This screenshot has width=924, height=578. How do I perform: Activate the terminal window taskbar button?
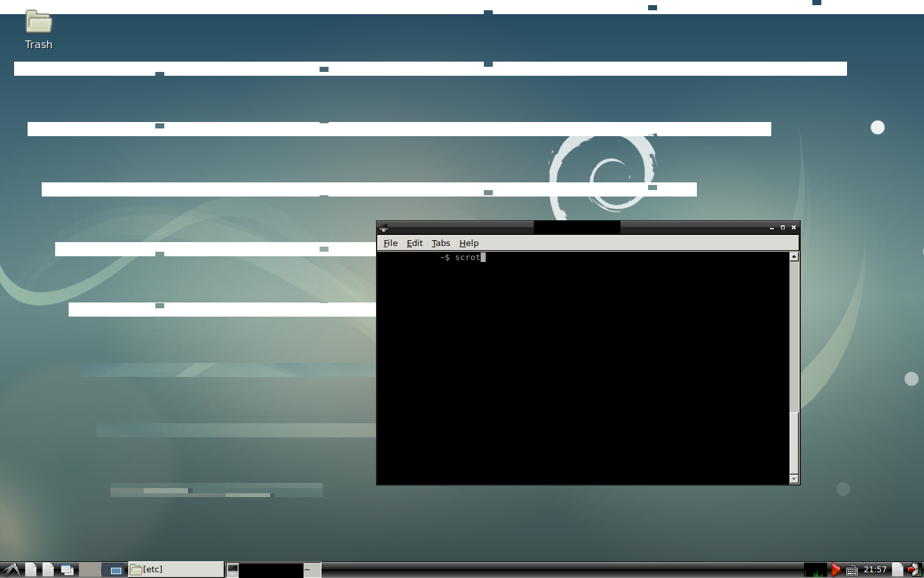pyautogui.click(x=273, y=570)
